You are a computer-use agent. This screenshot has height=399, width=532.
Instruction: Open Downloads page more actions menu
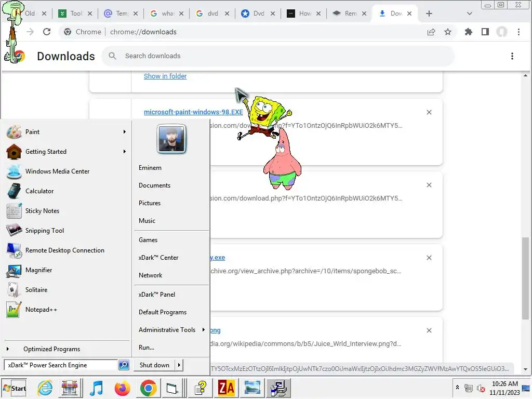512,56
